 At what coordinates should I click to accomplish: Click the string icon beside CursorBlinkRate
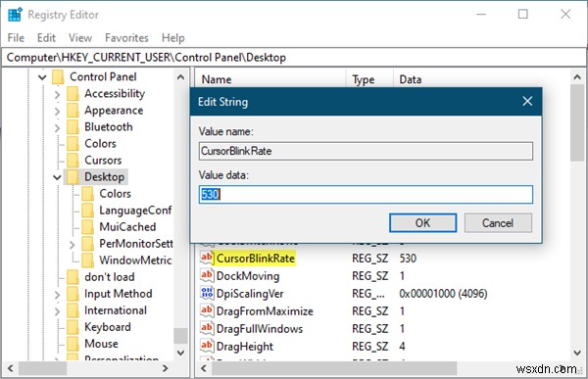coord(207,258)
